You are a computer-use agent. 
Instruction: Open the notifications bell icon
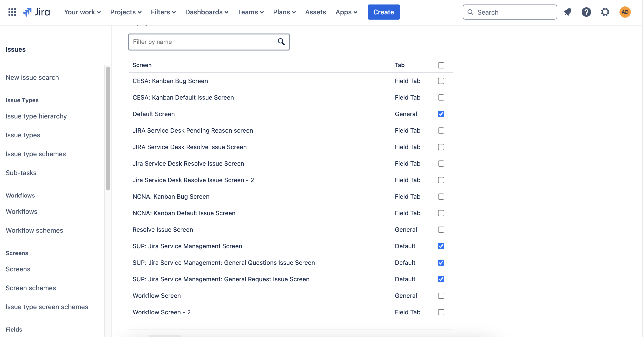[x=568, y=12]
